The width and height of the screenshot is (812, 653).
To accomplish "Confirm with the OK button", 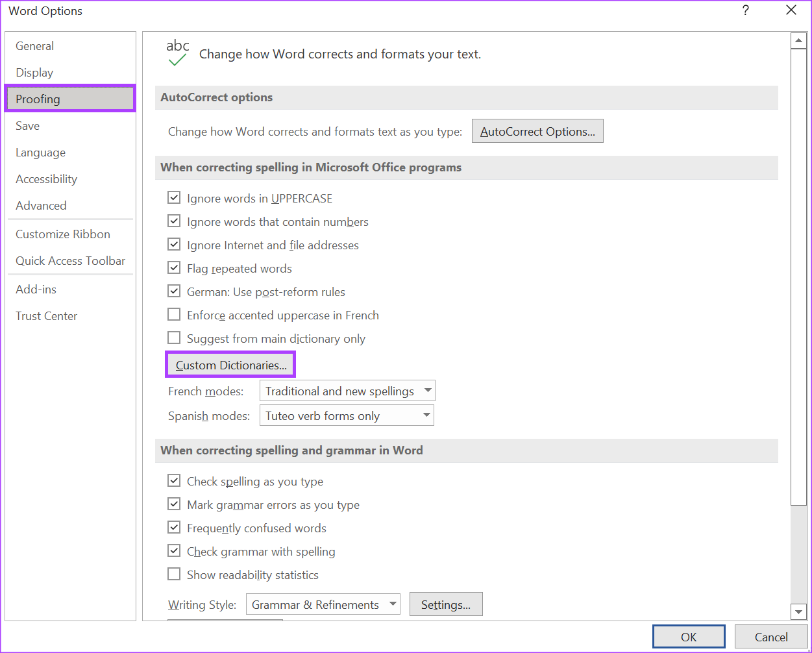I will [x=689, y=637].
